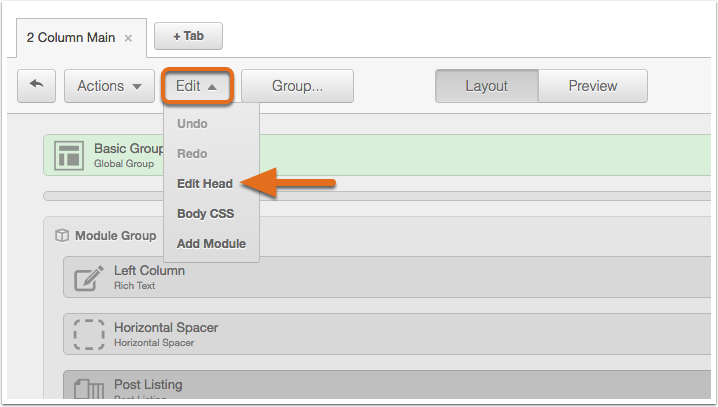The width and height of the screenshot is (718, 407).
Task: Collapse the Edit dropdown menu
Action: click(197, 86)
